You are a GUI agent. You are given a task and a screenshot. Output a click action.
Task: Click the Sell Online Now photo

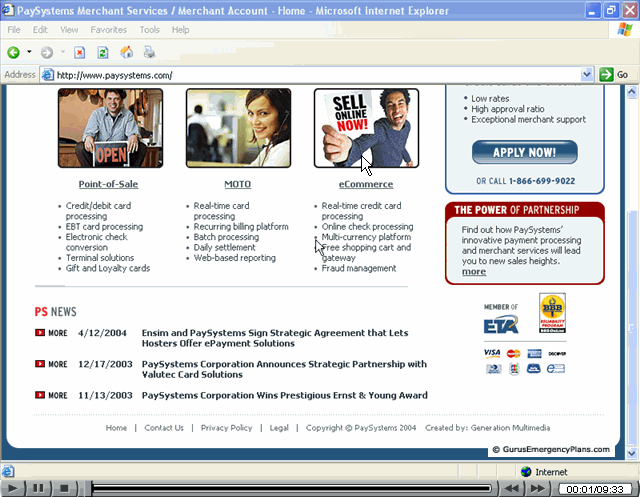[x=366, y=128]
